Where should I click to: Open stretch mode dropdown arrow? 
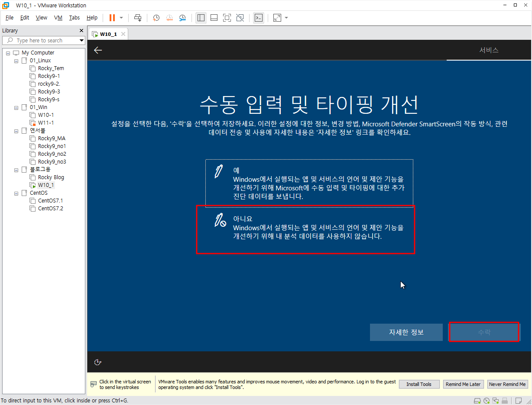click(286, 18)
